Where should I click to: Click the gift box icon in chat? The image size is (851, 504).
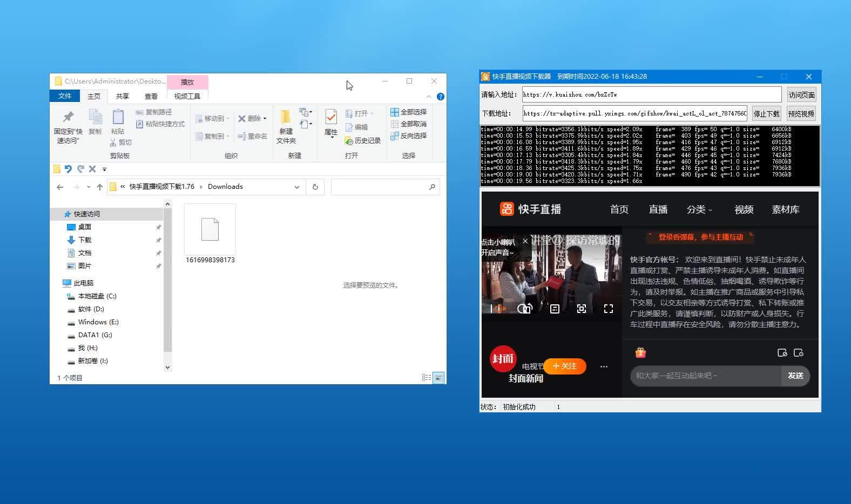point(640,353)
